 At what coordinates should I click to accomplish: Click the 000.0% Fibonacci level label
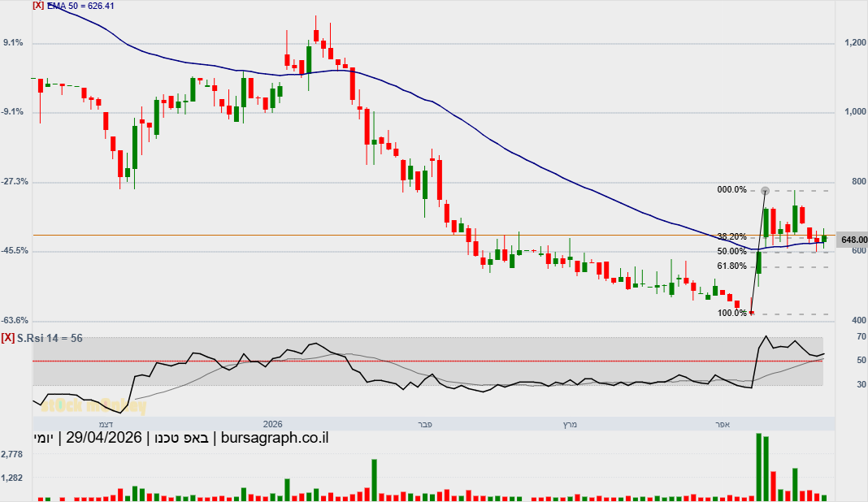(x=731, y=190)
